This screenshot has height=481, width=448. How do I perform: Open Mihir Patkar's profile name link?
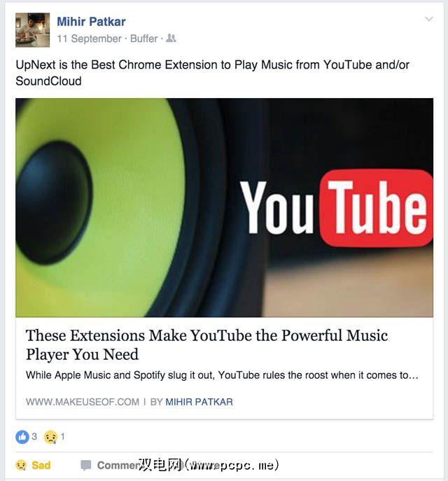(x=91, y=22)
